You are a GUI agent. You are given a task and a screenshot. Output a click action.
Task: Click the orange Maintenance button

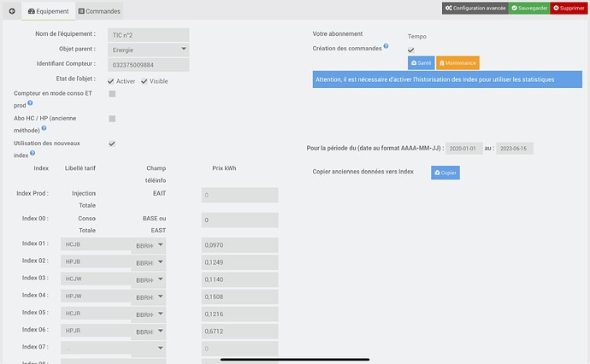click(x=458, y=63)
